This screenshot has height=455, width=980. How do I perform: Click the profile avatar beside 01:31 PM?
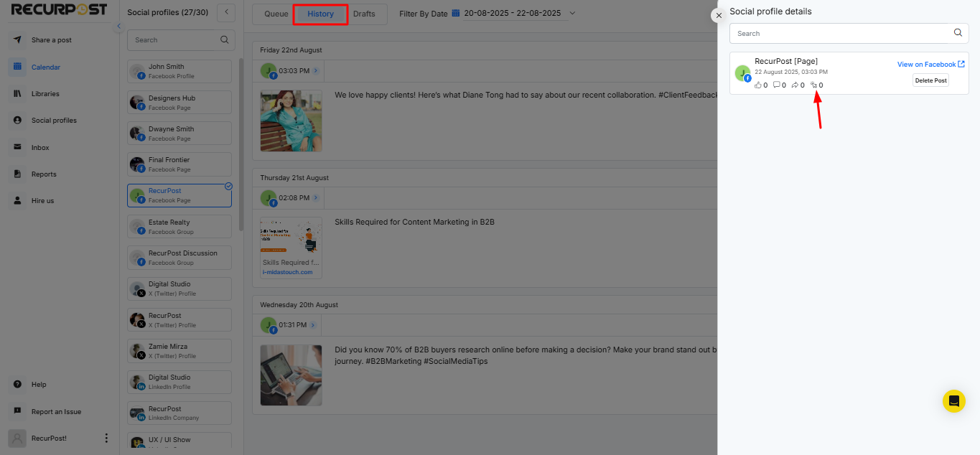(269, 325)
